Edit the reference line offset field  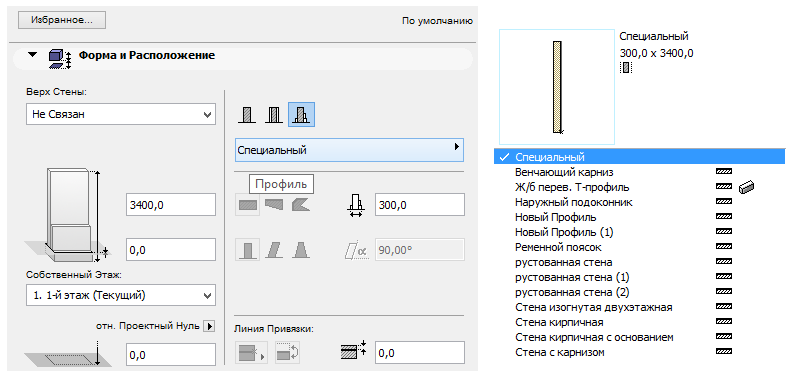coord(419,352)
